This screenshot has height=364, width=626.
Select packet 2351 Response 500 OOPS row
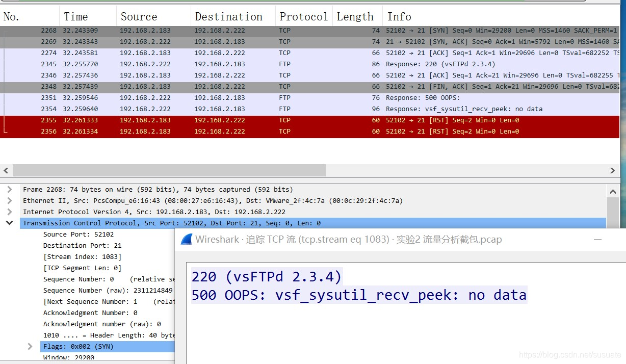[310, 98]
